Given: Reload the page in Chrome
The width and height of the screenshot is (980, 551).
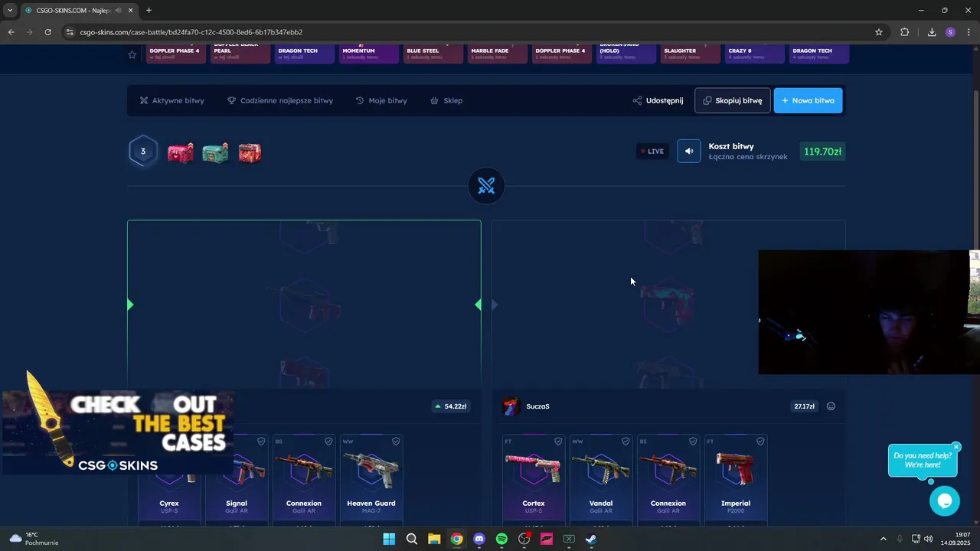Looking at the screenshot, I should 47,32.
